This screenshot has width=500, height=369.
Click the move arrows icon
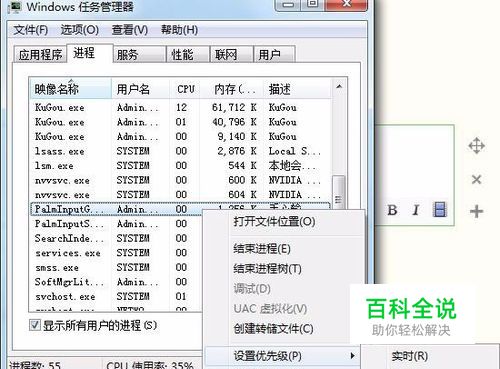[476, 146]
